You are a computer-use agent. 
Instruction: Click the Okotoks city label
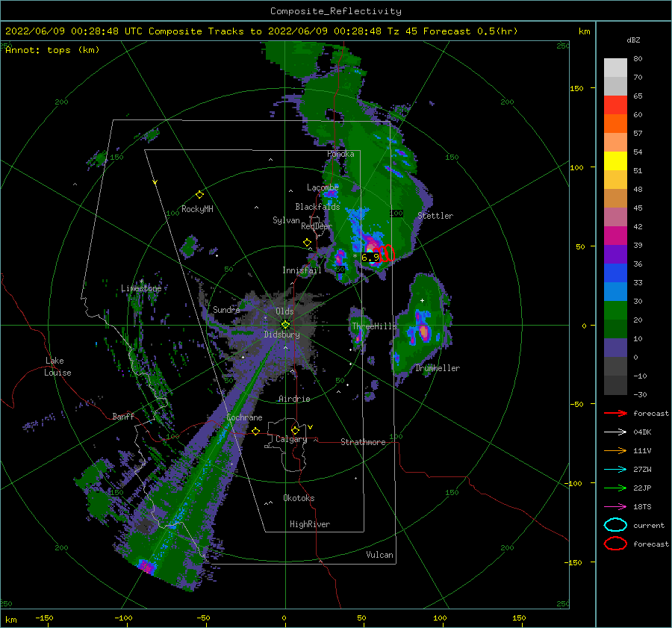299,498
